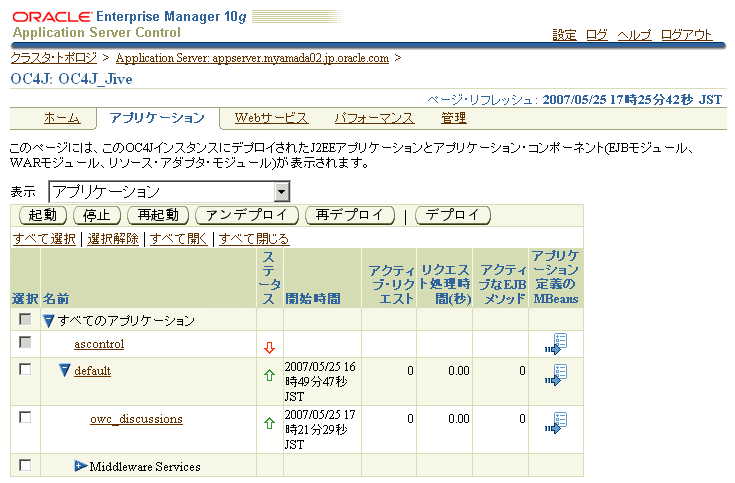Collapse the すべてのアプリケーション tree node

pos(48,321)
